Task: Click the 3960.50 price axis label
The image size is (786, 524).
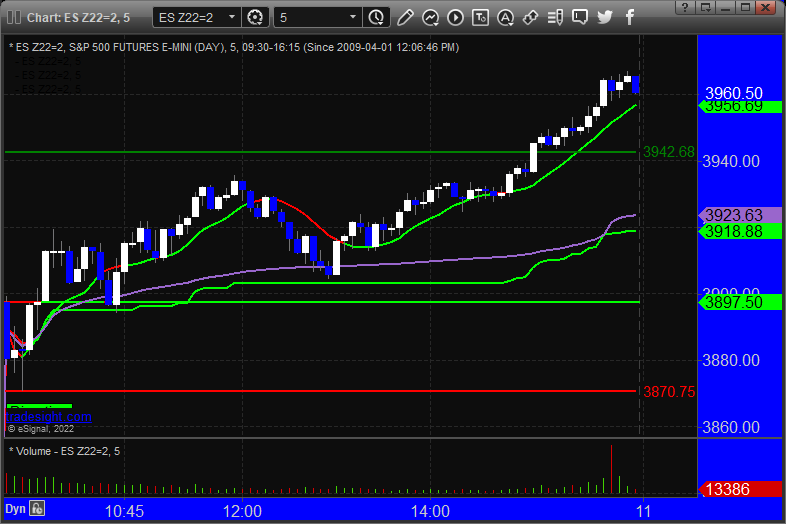Action: [x=733, y=93]
